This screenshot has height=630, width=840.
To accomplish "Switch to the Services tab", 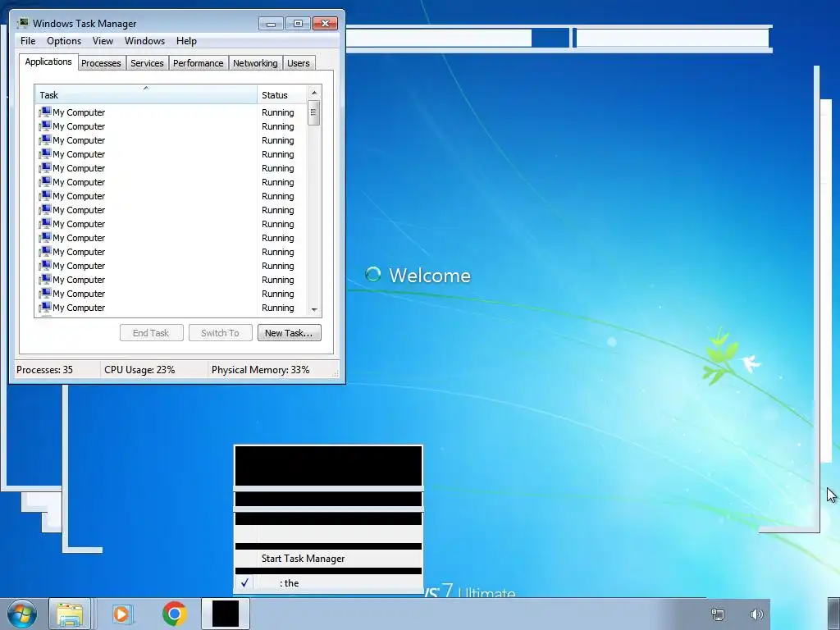I will [x=147, y=63].
